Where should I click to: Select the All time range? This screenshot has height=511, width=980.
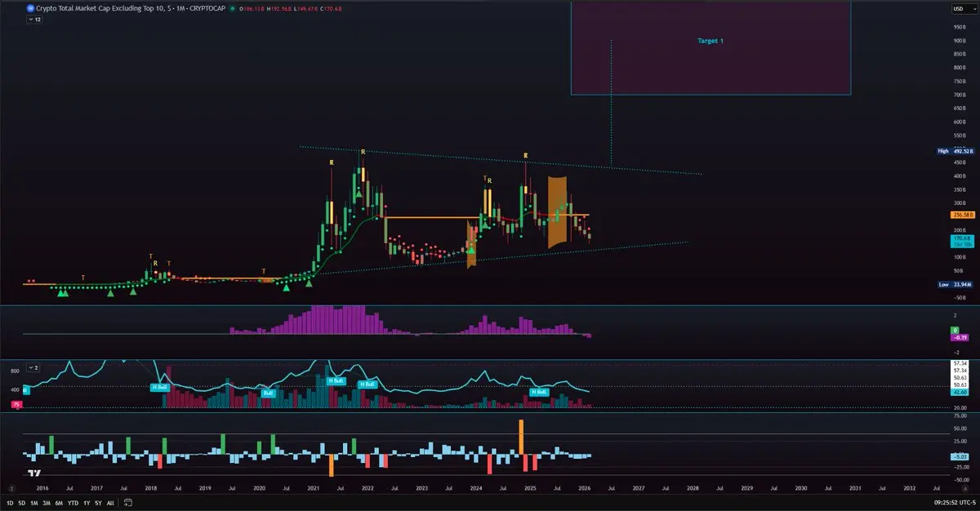(109, 504)
